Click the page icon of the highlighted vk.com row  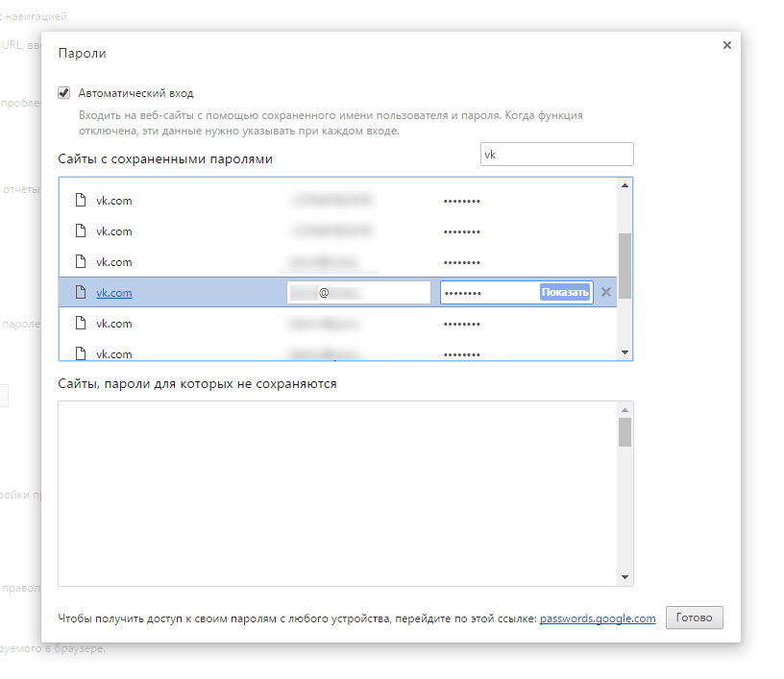pyautogui.click(x=81, y=293)
